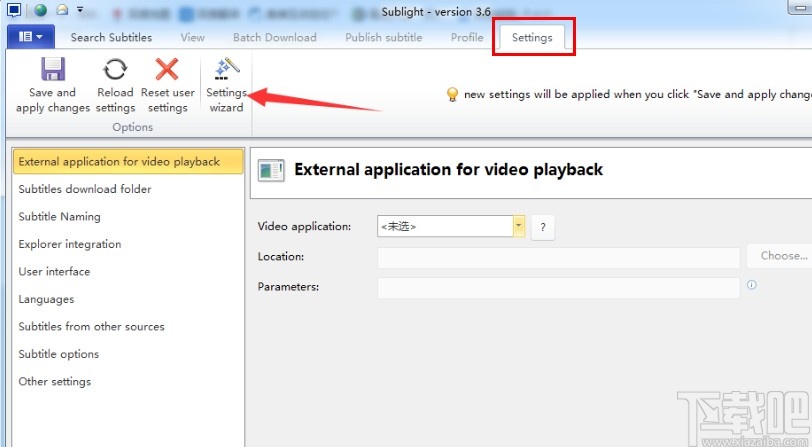Open the Profile tab
This screenshot has width=812, height=447.
click(x=466, y=37)
